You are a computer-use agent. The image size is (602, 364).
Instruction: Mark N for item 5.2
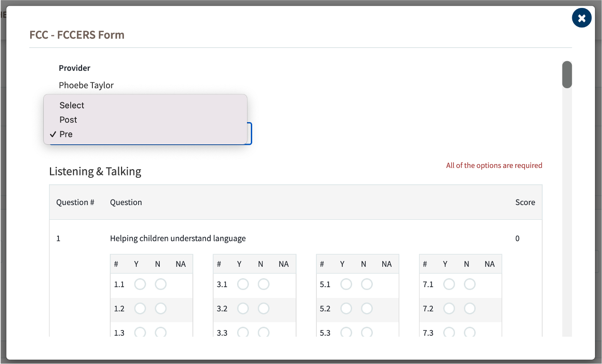point(367,308)
